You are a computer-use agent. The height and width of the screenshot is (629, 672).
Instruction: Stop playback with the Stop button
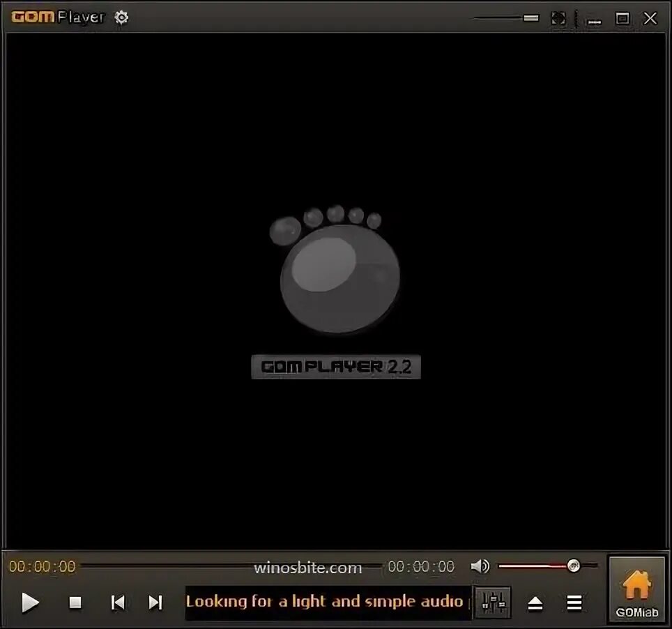[x=75, y=603]
